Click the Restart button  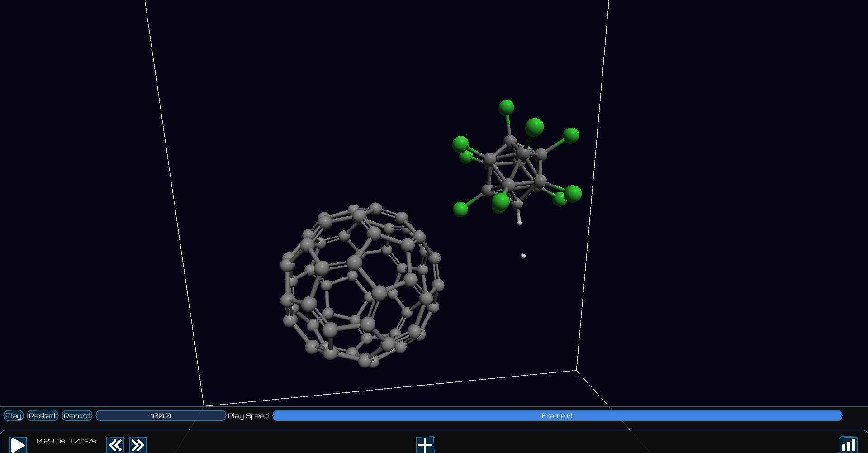[43, 415]
